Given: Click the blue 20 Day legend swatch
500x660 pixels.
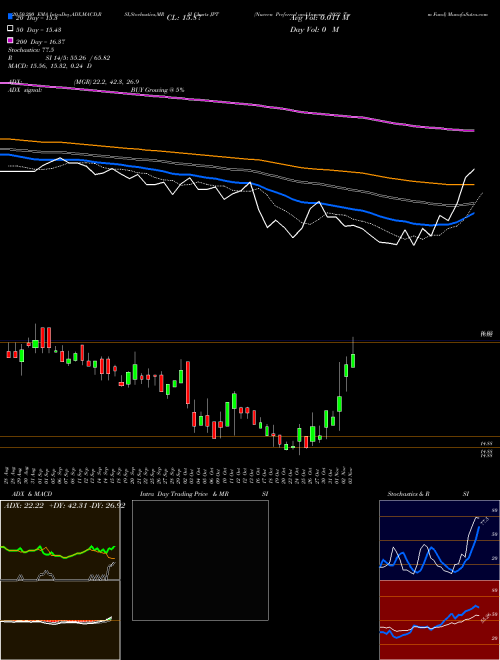Looking at the screenshot, I should [10, 16].
